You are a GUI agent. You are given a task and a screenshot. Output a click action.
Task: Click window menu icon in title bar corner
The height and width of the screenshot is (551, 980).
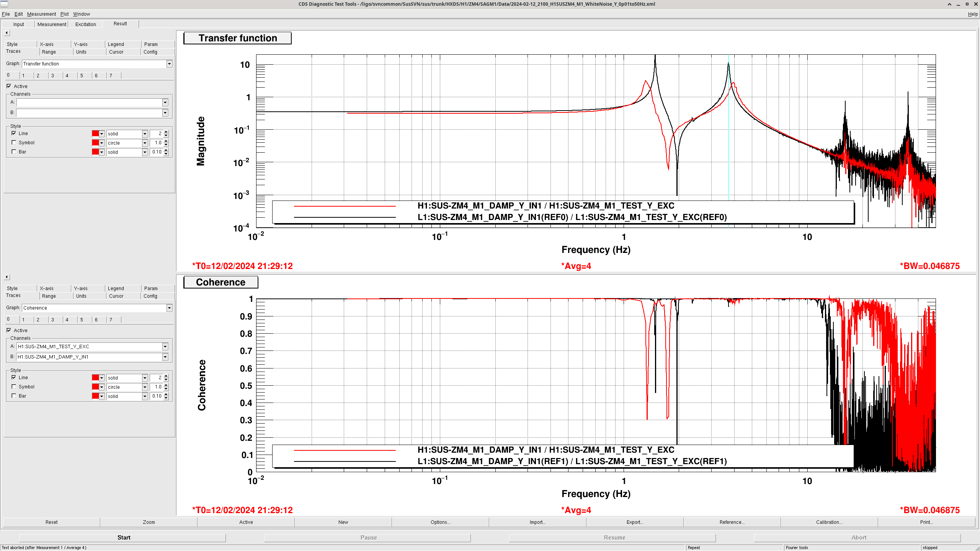(x=4, y=4)
